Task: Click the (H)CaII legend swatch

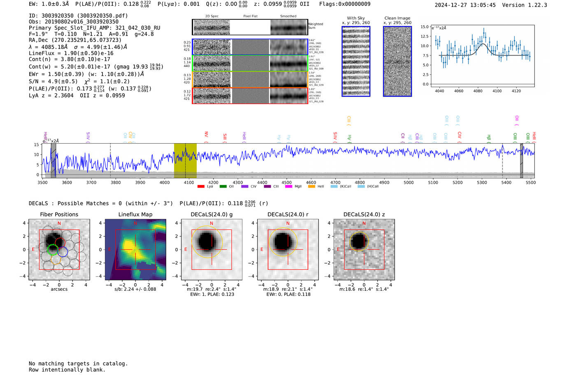Action: point(361,186)
